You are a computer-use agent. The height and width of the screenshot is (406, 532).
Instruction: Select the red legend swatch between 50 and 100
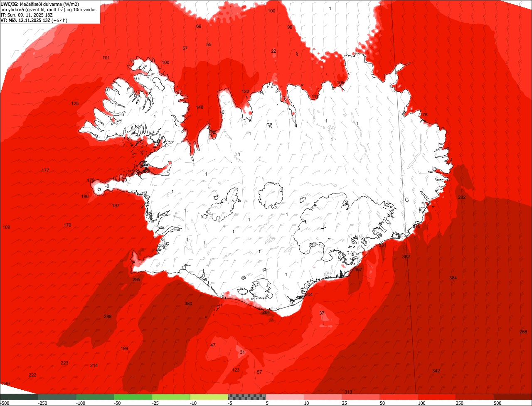(x=399, y=397)
